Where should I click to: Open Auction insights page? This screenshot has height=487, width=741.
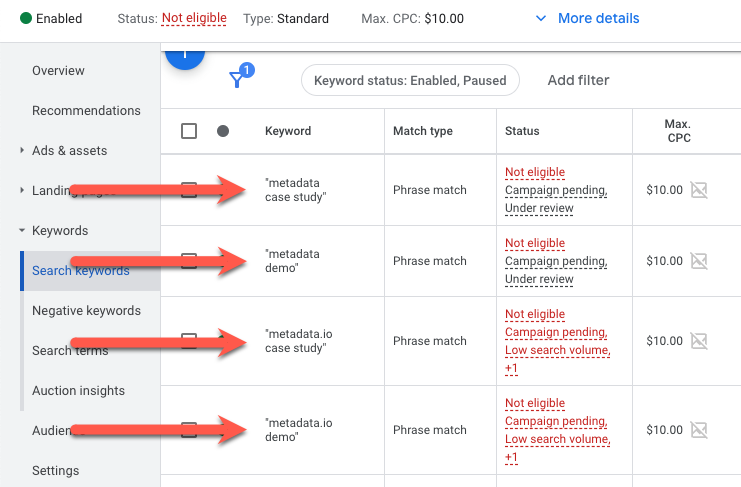[x=78, y=391]
